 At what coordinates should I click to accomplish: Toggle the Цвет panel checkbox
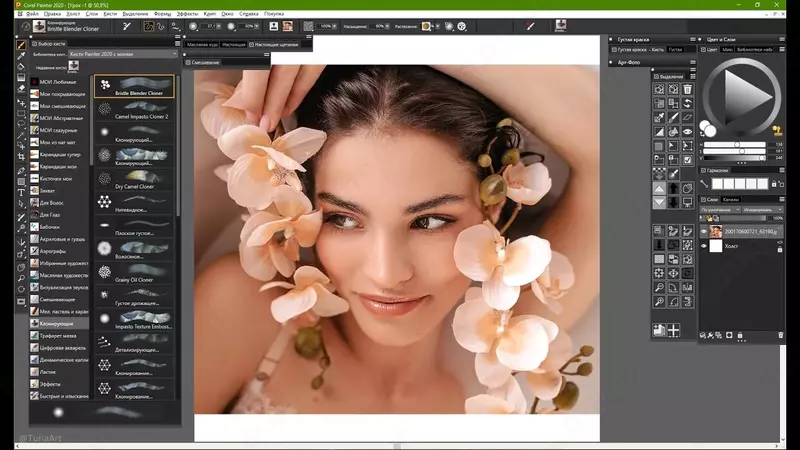pyautogui.click(x=703, y=49)
